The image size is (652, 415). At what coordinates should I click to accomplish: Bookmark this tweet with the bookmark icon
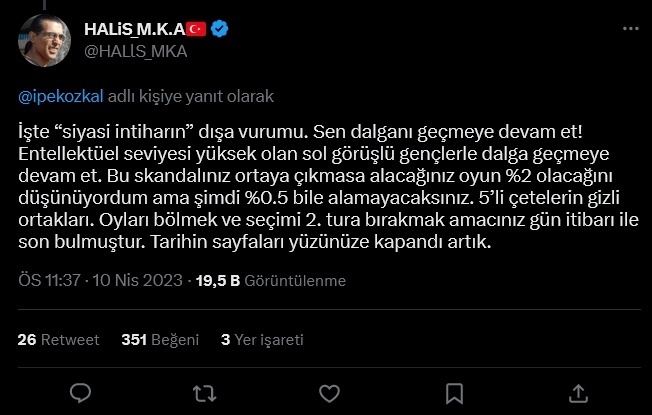click(x=453, y=389)
